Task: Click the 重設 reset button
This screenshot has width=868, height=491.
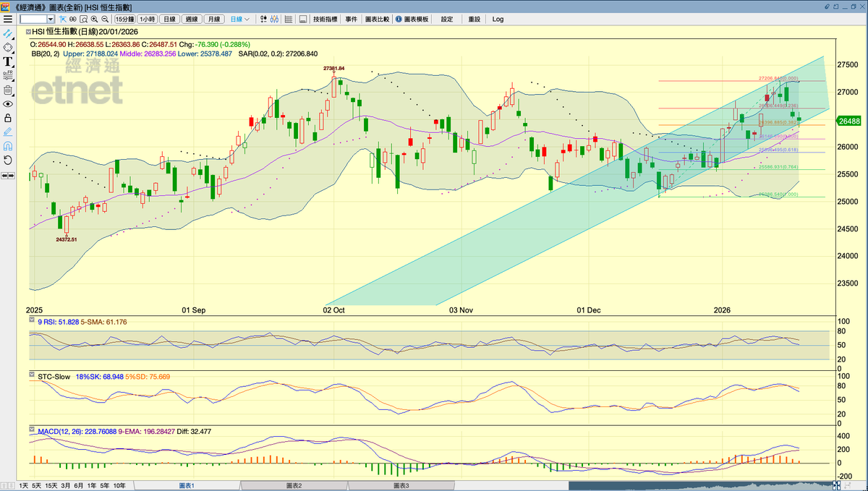Action: 474,19
